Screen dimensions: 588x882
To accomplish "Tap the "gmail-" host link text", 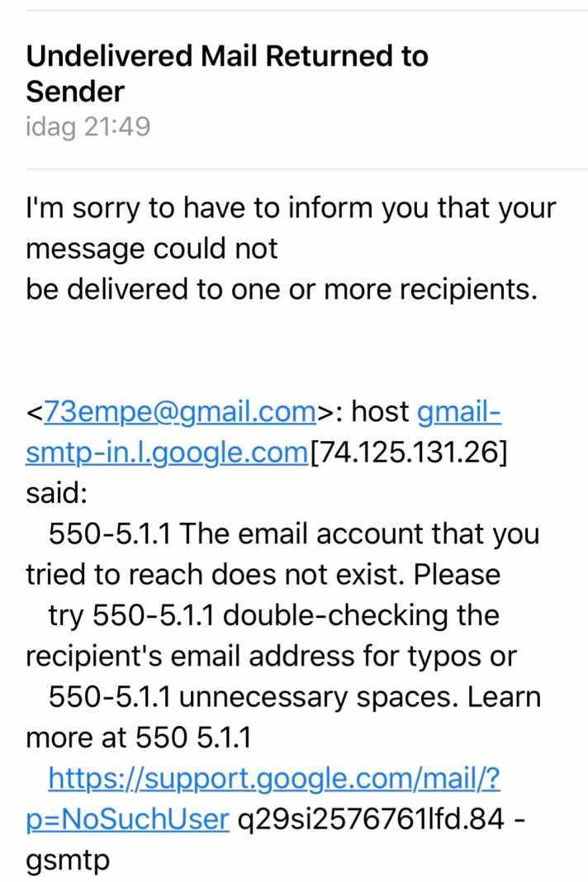I will pyautogui.click(x=459, y=411).
